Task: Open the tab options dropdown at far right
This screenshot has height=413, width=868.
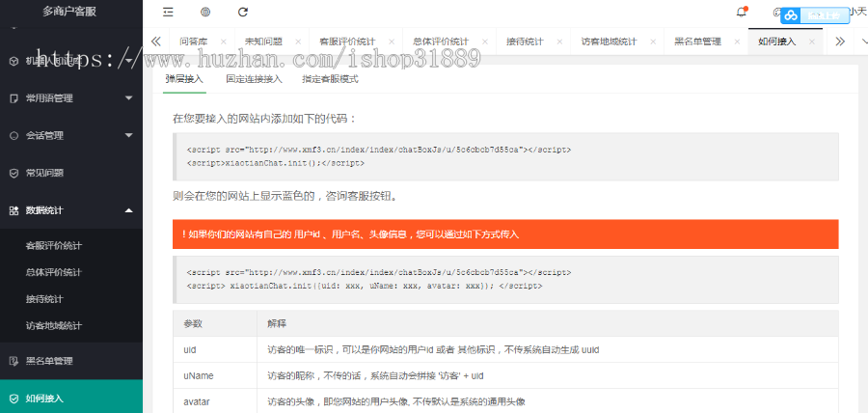Action: (x=863, y=41)
